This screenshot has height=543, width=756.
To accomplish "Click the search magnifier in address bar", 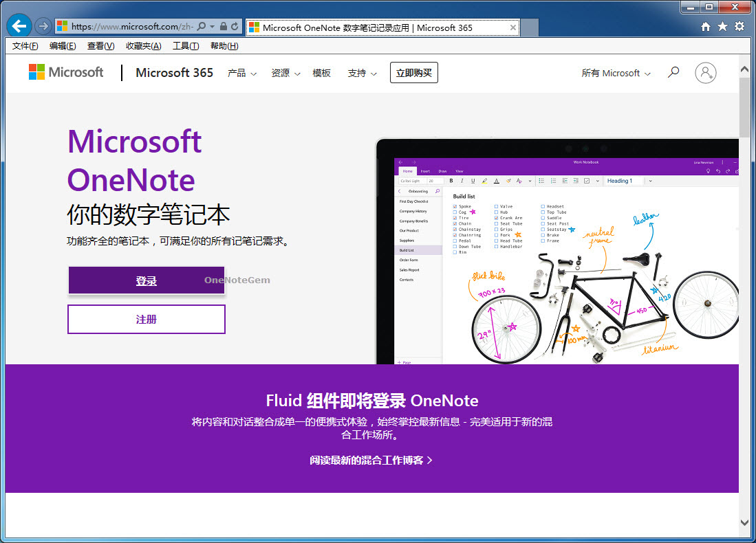I will [x=202, y=27].
